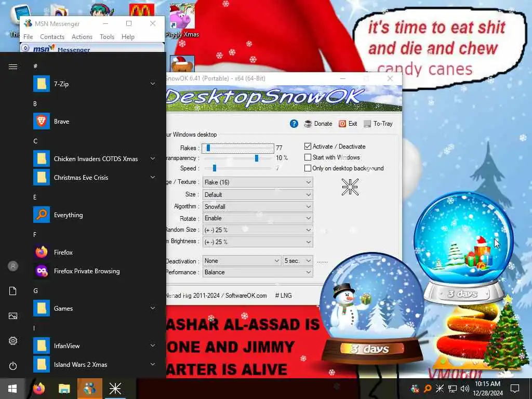The width and height of the screenshot is (532, 399).
Task: Open the Games folder entry
Action: 95,308
